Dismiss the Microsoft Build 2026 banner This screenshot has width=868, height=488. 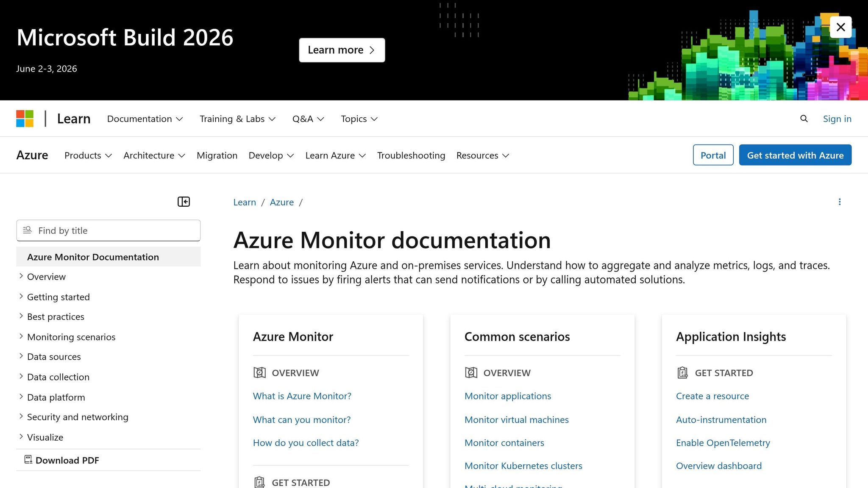click(840, 27)
